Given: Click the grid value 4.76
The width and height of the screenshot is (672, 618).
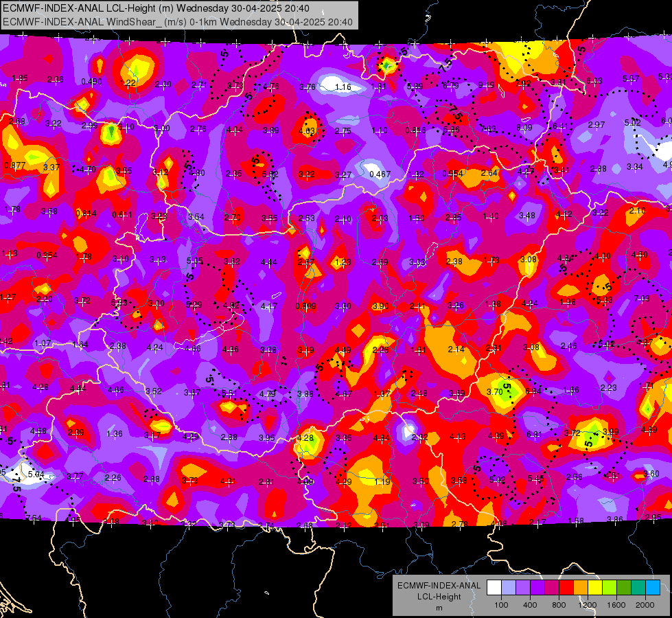Looking at the screenshot, I should point(271,87).
